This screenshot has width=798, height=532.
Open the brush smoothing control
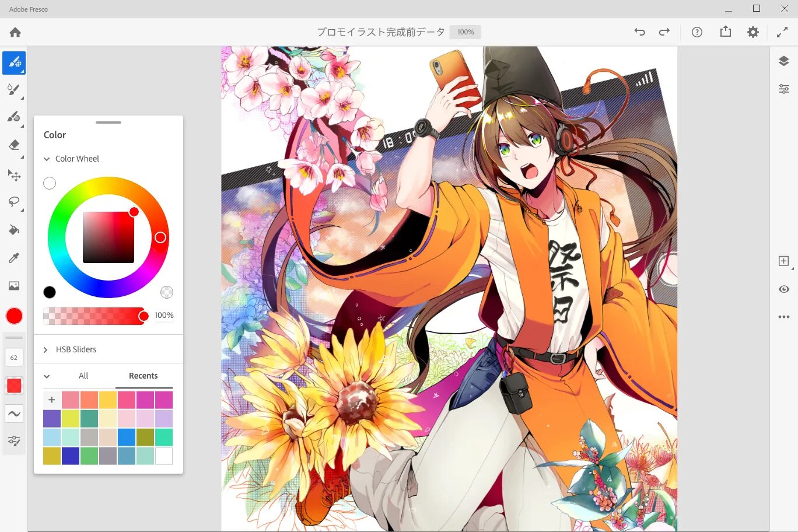click(x=14, y=414)
